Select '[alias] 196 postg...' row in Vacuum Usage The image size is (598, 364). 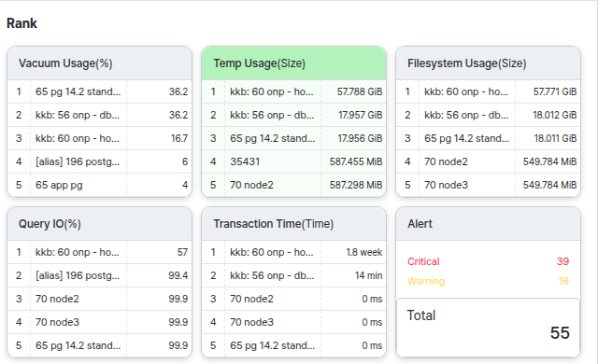[x=99, y=161]
